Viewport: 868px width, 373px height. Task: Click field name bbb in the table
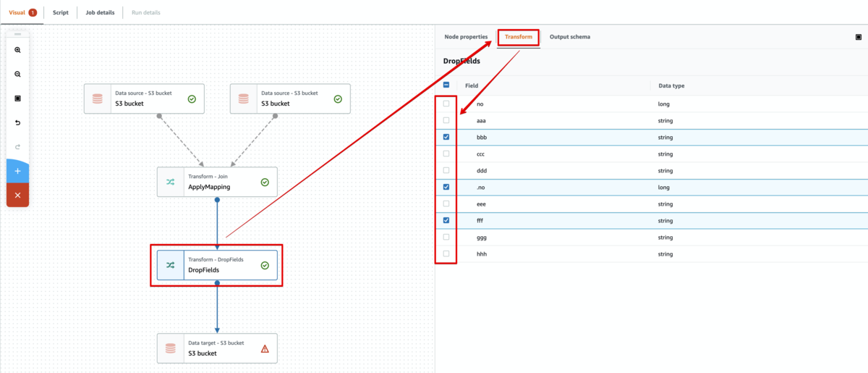click(x=482, y=138)
